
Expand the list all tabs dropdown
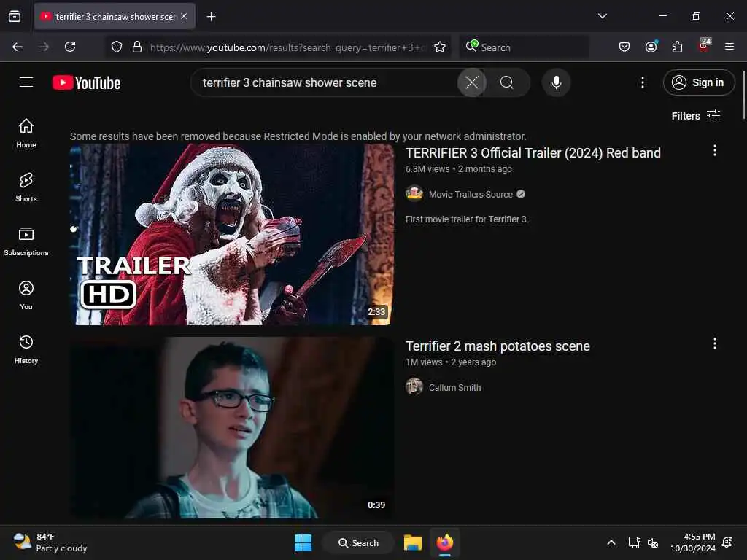tap(602, 16)
